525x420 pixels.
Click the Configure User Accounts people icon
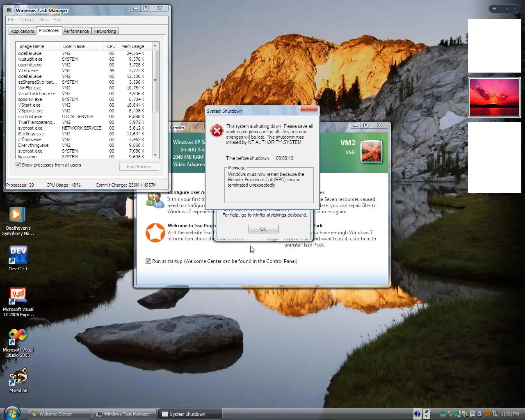pos(155,200)
